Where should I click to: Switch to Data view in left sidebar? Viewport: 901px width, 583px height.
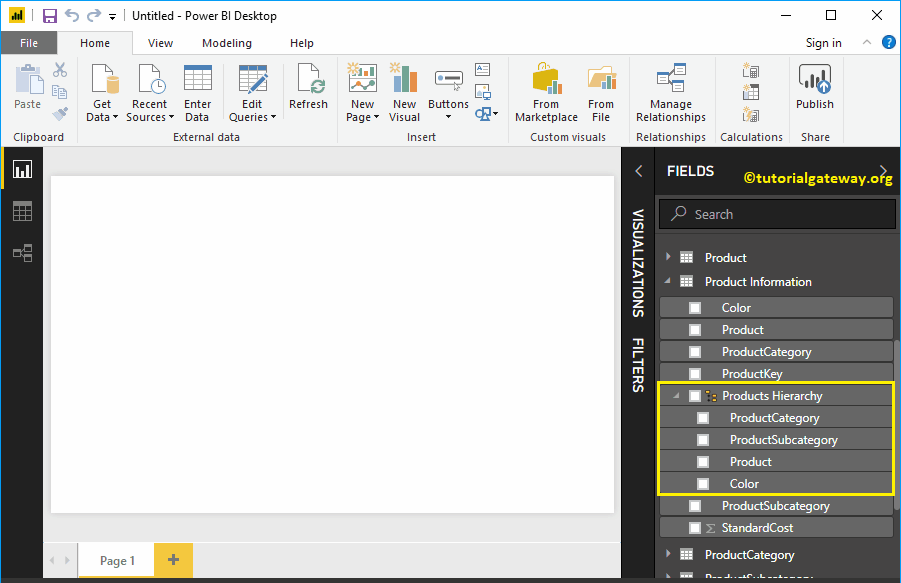point(22,211)
